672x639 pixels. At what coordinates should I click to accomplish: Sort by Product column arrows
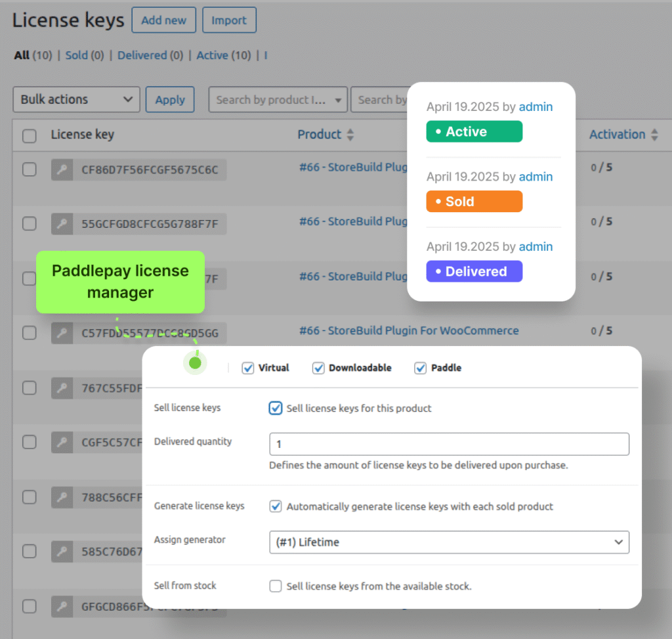[x=350, y=135]
